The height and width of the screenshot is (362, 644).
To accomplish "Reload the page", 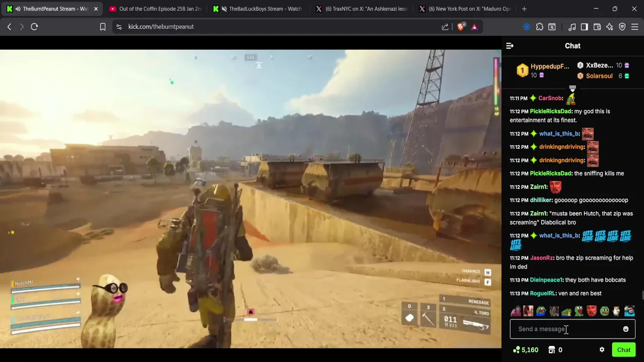I will (x=34, y=27).
